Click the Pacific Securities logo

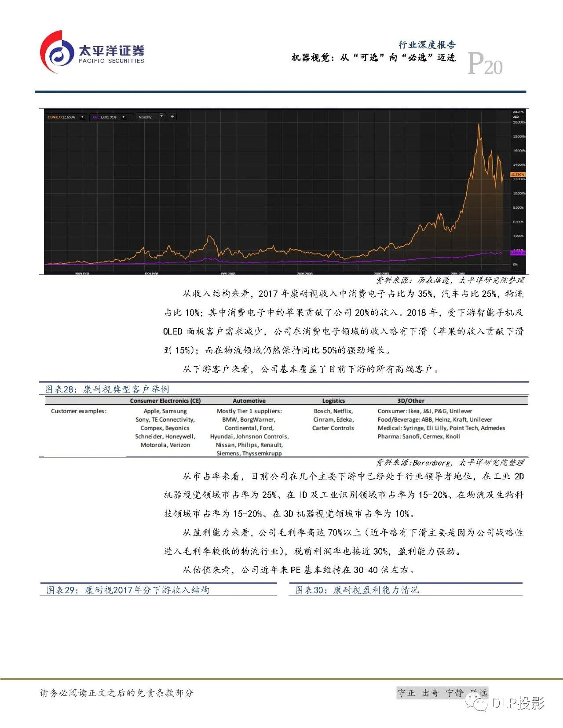pos(92,53)
